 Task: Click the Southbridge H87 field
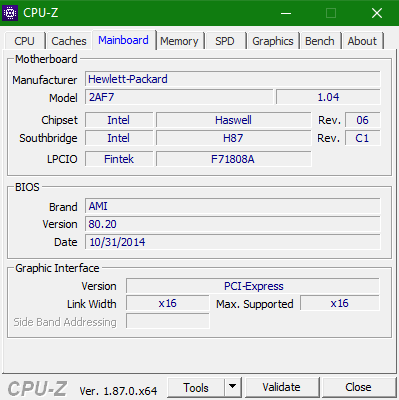point(233,138)
